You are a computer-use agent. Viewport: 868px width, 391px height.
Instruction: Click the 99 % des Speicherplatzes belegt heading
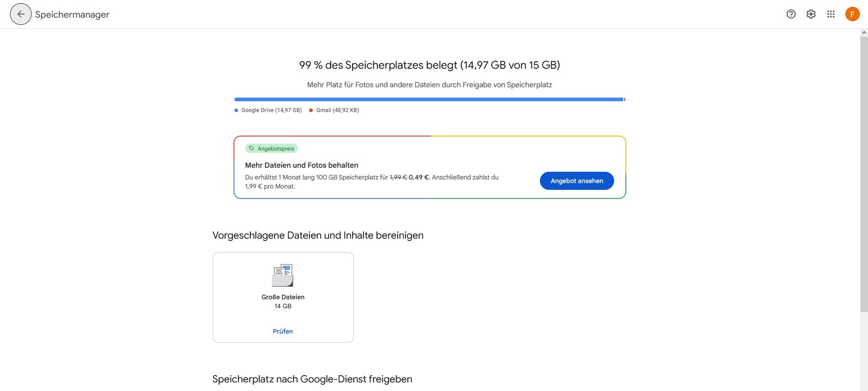(x=429, y=65)
